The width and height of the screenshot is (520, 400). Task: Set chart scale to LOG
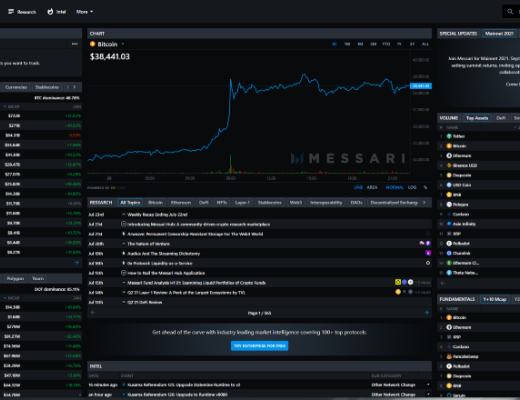click(x=412, y=188)
